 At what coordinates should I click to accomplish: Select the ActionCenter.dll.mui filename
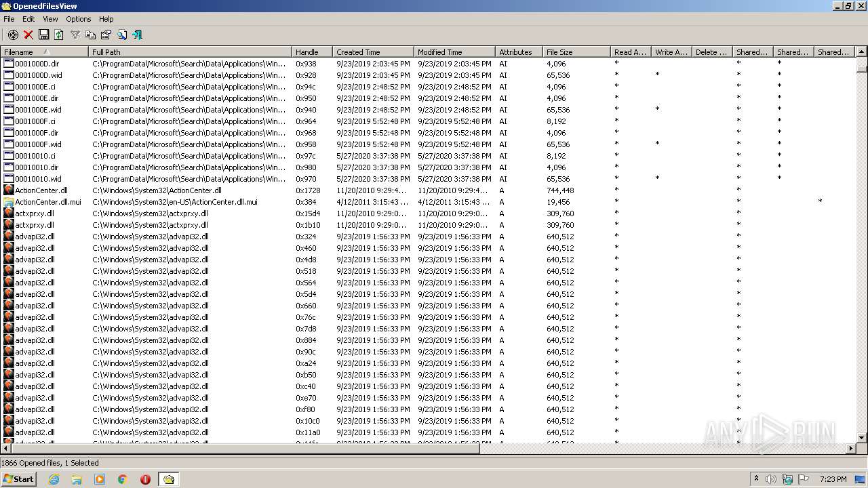coord(48,202)
